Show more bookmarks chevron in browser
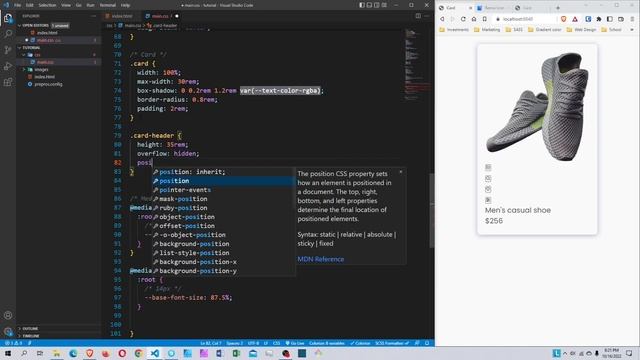 pos(632,30)
